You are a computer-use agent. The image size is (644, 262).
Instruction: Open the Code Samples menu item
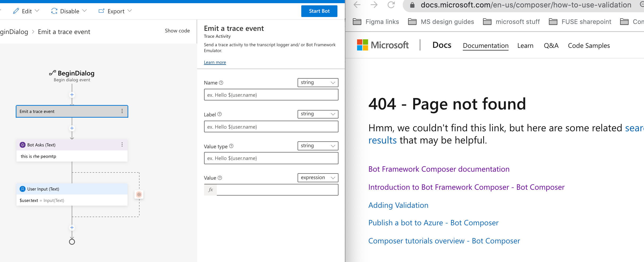pos(589,46)
